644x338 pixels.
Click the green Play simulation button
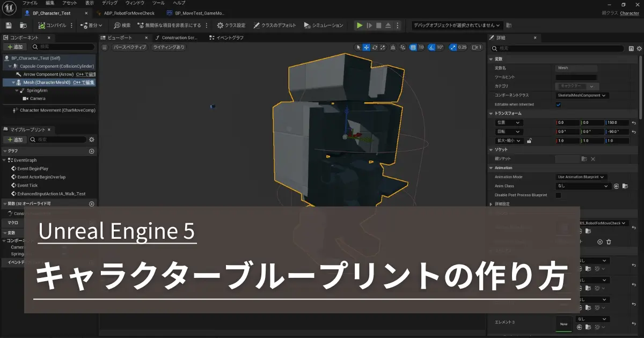pyautogui.click(x=359, y=25)
